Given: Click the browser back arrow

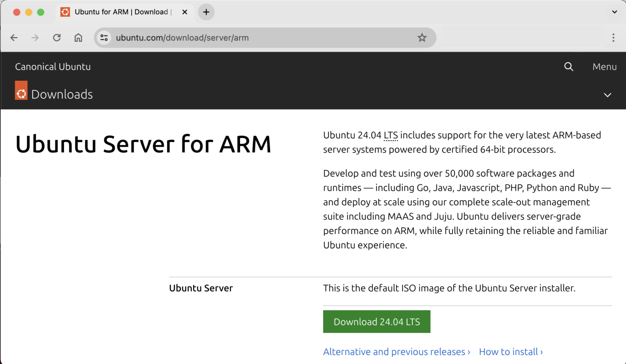Looking at the screenshot, I should tap(14, 38).
